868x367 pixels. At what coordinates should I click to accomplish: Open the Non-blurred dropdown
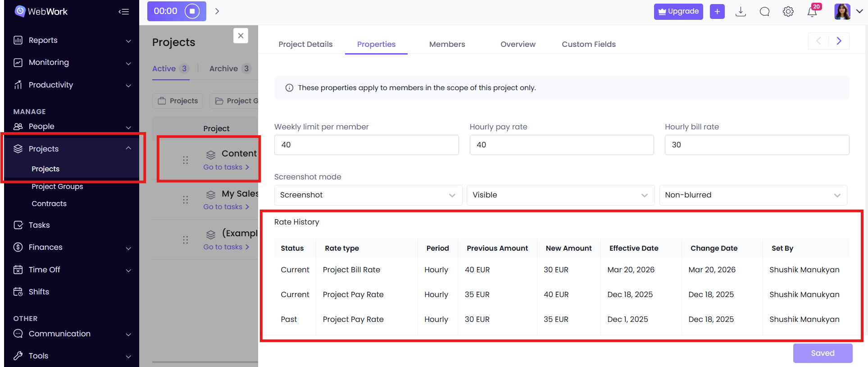click(753, 195)
